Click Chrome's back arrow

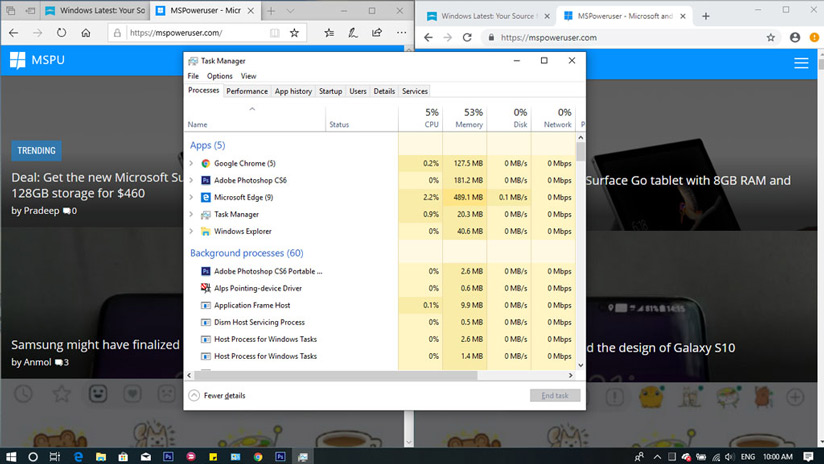(428, 37)
